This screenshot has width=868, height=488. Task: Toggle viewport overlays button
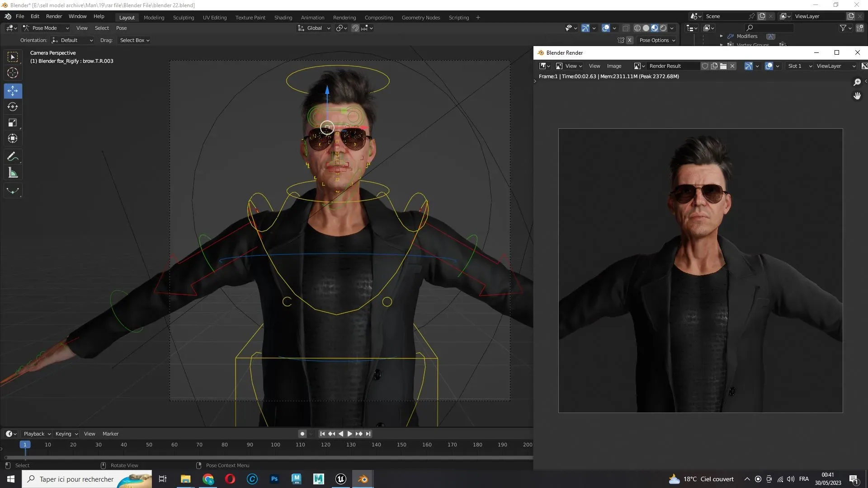tap(606, 28)
